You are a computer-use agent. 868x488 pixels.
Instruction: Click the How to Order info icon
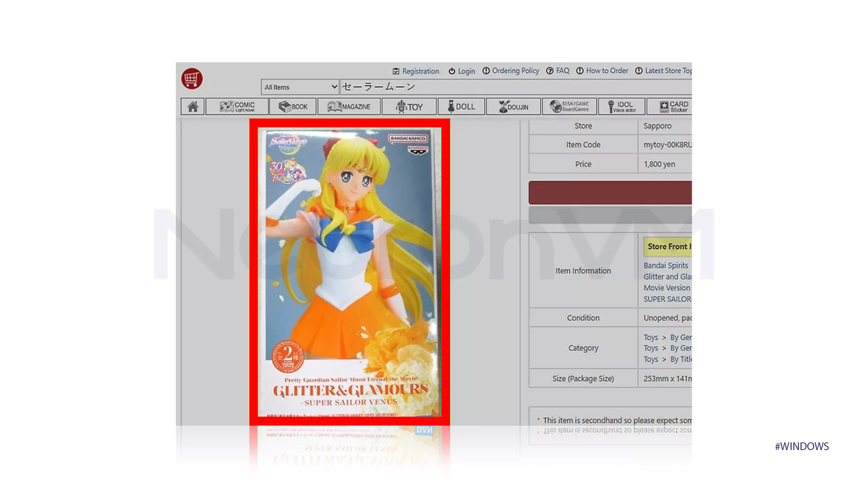click(580, 70)
